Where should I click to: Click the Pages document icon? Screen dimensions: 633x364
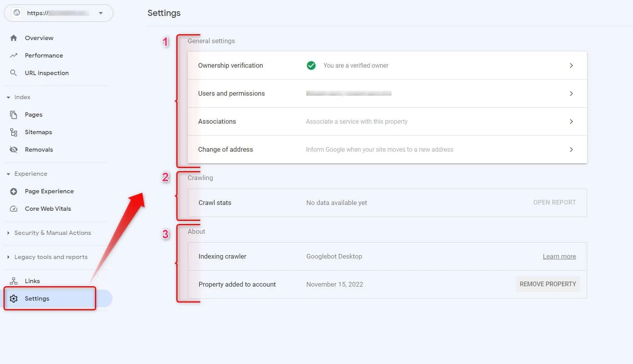14,115
